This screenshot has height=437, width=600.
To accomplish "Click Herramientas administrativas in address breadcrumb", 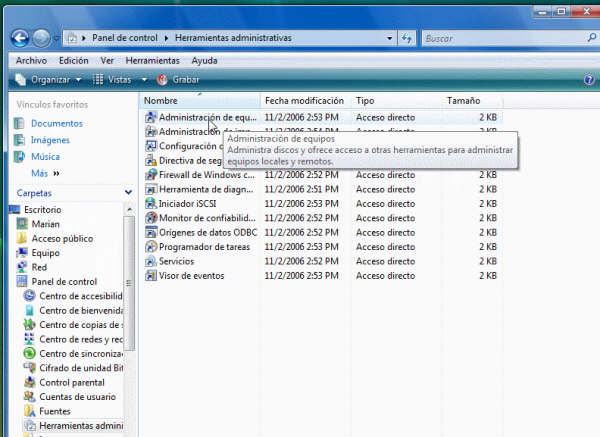I will pyautogui.click(x=233, y=38).
